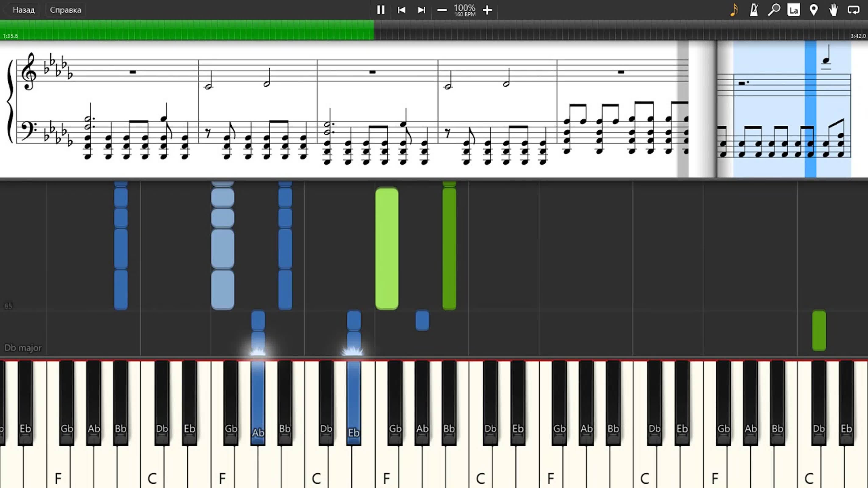
Task: Add a bookmark with pin icon
Action: click(x=813, y=10)
